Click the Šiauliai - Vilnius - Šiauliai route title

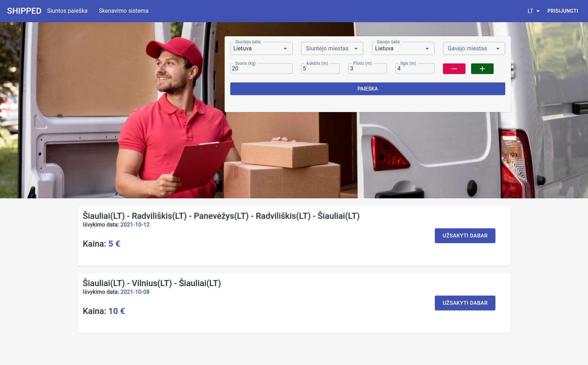click(x=152, y=283)
